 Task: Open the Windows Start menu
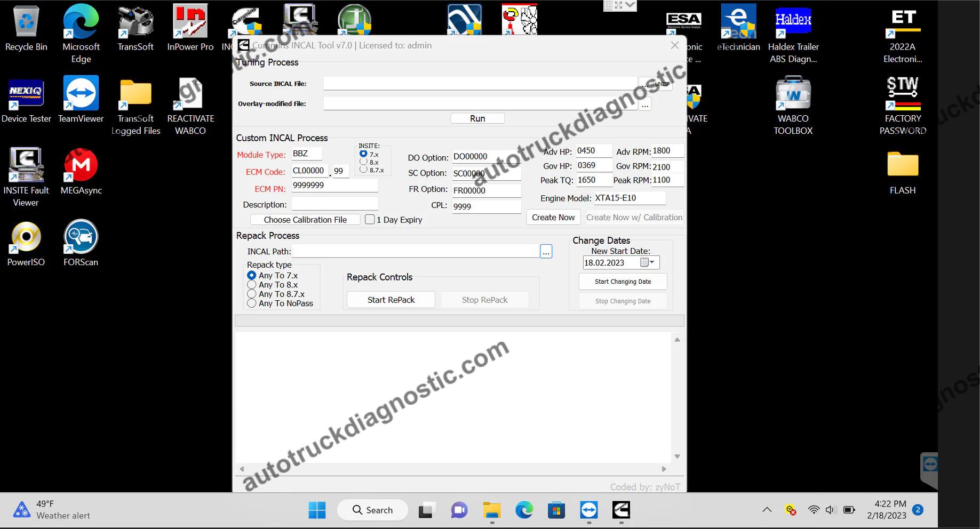coord(317,510)
